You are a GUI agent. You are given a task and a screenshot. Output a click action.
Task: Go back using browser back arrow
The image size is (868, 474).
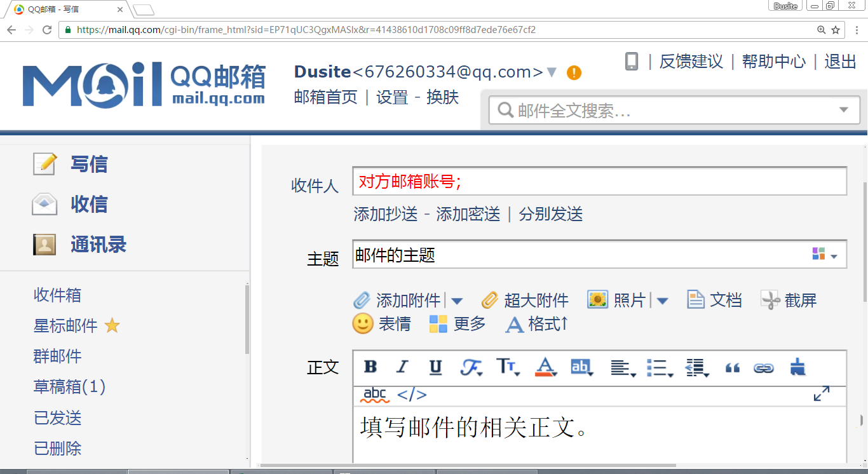coord(11,30)
